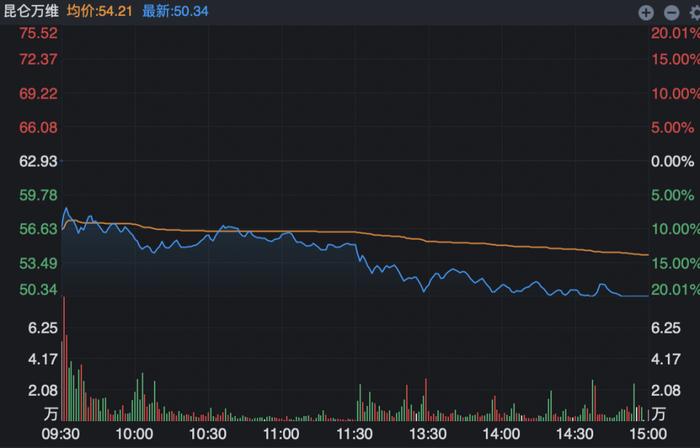Screen dimensions: 700x448
Task: Click the 14:30 time axis label
Action: pos(575,434)
